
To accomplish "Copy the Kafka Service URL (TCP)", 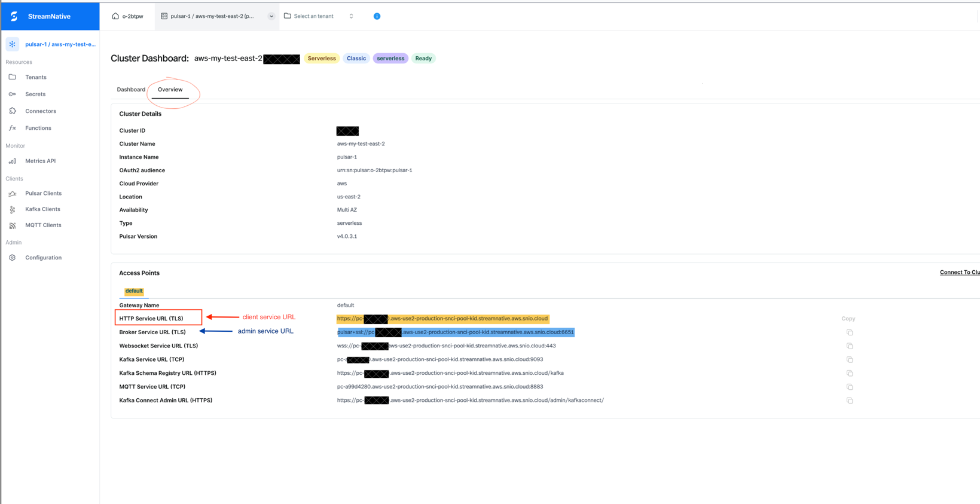I will point(850,360).
